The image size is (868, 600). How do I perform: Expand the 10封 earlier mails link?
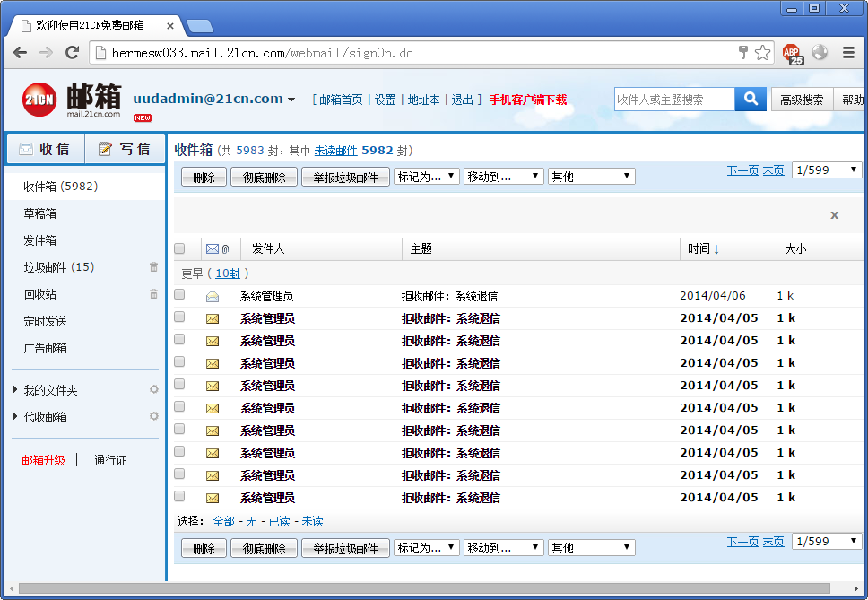228,274
